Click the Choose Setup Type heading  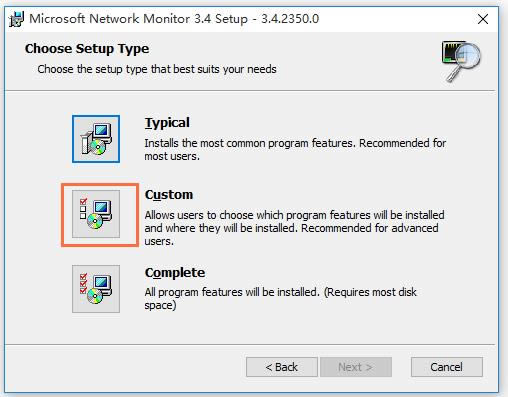pyautogui.click(x=87, y=49)
